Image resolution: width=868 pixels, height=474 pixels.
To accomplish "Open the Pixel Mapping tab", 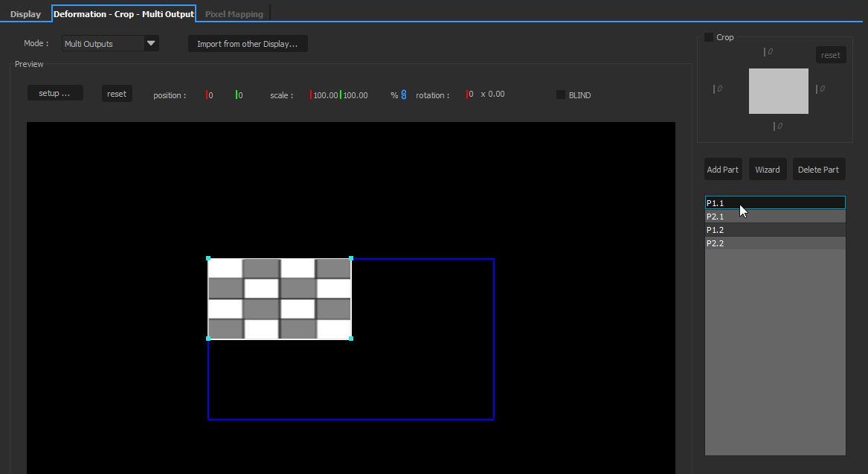I will [234, 14].
